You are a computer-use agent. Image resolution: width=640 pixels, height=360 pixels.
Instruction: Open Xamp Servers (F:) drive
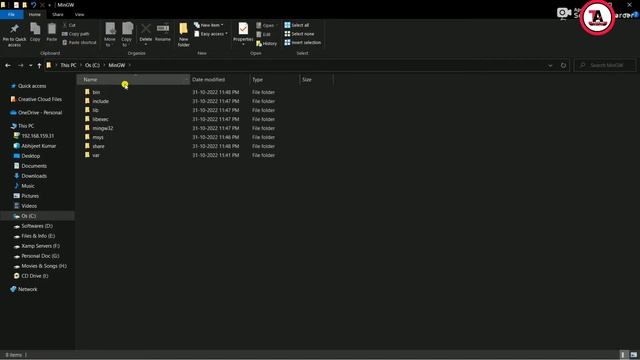[40, 246]
